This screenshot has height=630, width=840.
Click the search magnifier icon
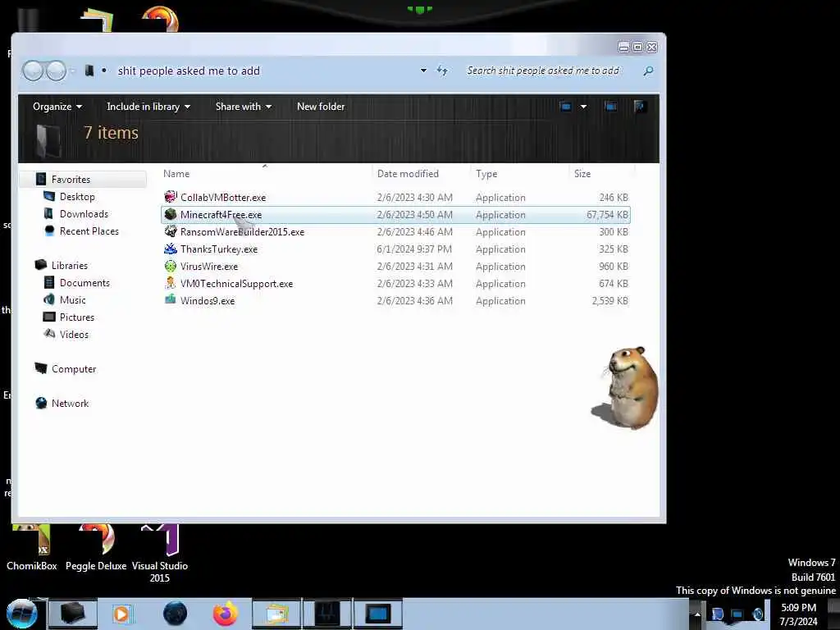[x=648, y=71]
